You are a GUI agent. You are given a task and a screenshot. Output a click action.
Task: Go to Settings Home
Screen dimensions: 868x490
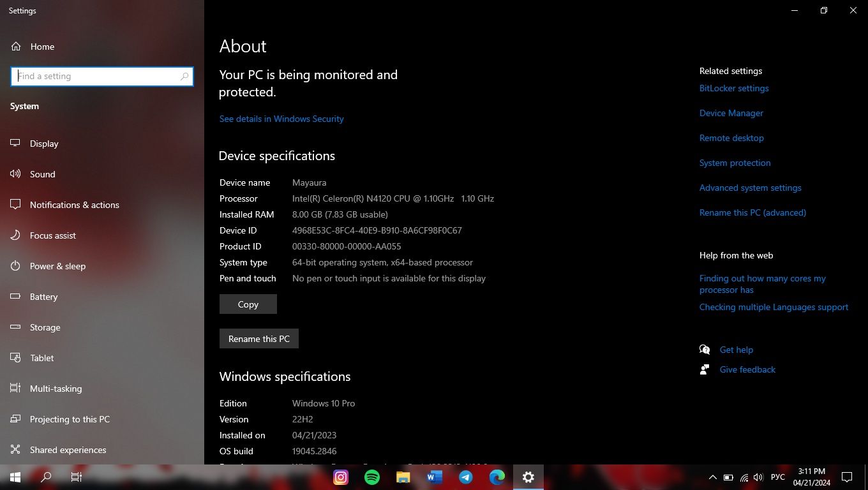click(33, 47)
